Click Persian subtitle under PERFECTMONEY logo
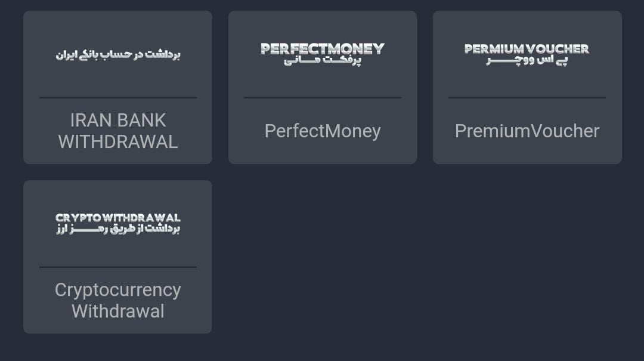The image size is (644, 361). click(x=322, y=60)
